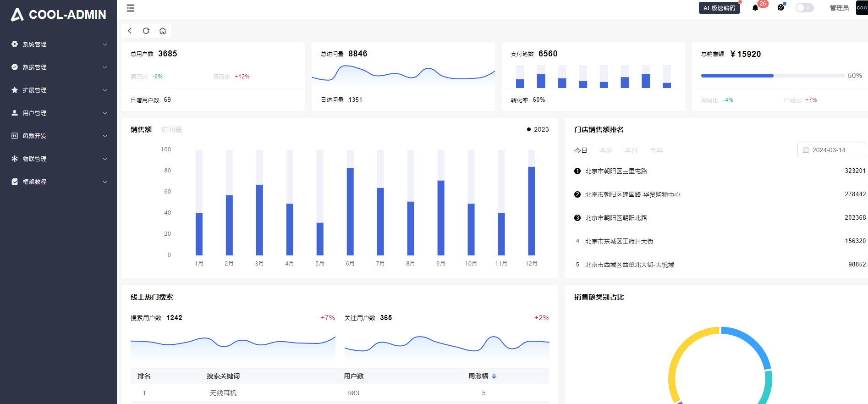Click the 北京市西城区西单北大街-大悦城 store row
This screenshot has height=404, width=868.
click(x=720, y=265)
